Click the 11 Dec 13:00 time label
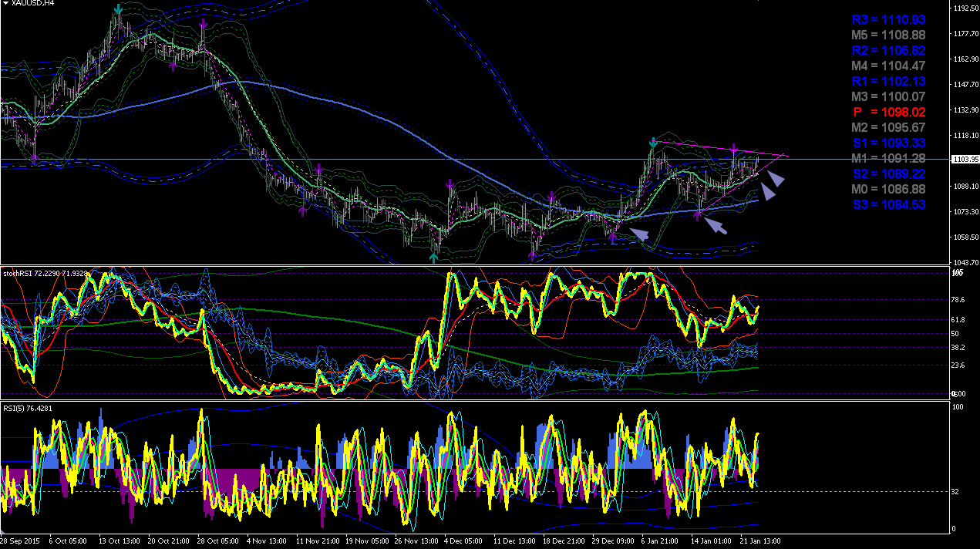 [513, 541]
